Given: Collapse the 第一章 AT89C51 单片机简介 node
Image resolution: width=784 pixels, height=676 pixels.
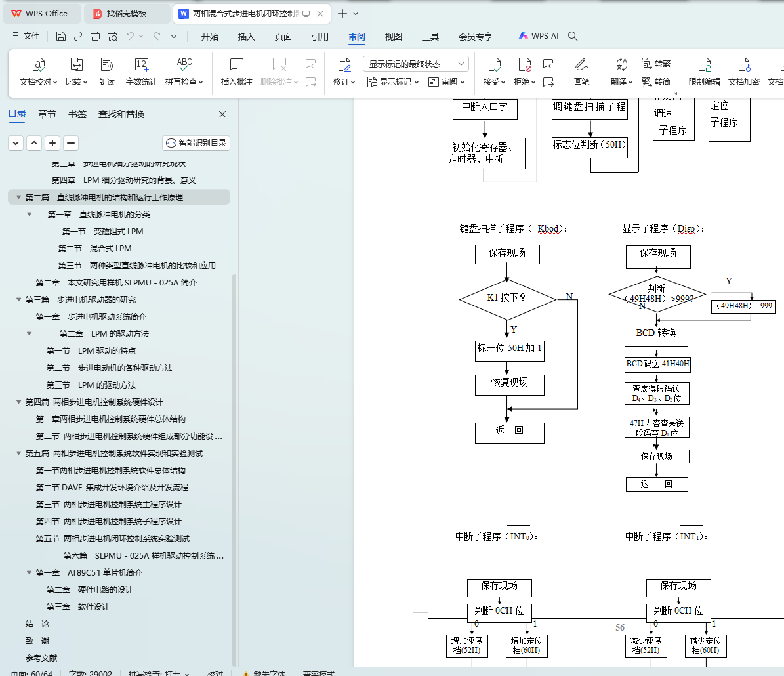Looking at the screenshot, I should [29, 572].
